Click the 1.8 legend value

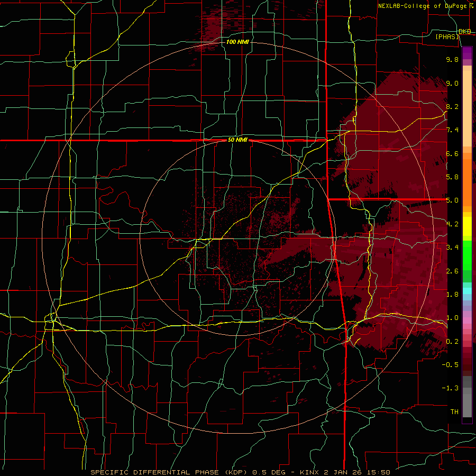[x=452, y=295]
